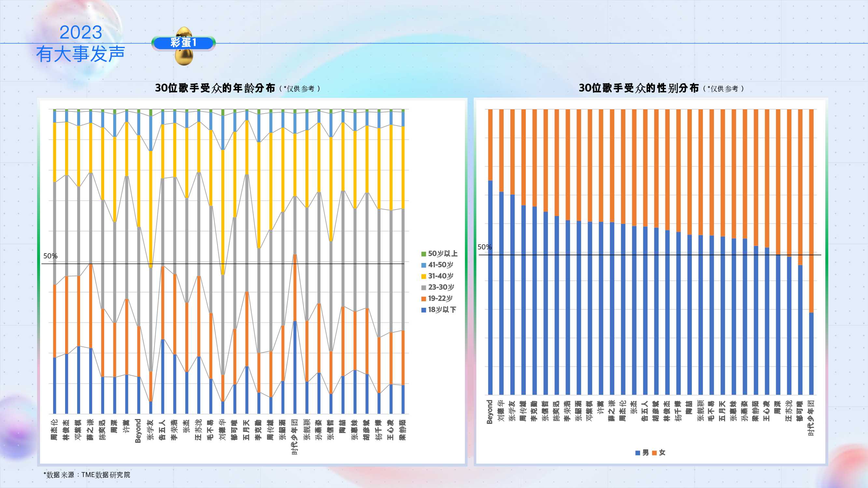
Task: Click the green 50岁以上 legend swatch
Action: [x=424, y=254]
